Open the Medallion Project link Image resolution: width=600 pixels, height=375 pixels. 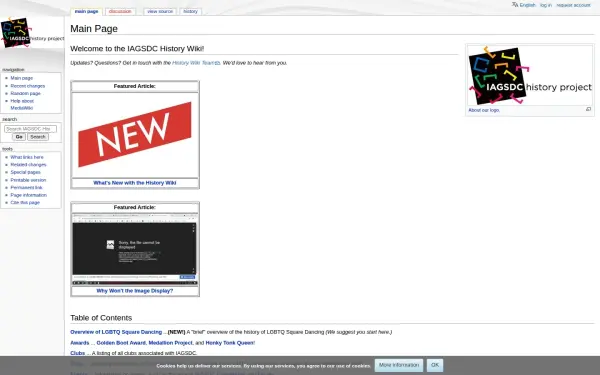tap(170, 343)
